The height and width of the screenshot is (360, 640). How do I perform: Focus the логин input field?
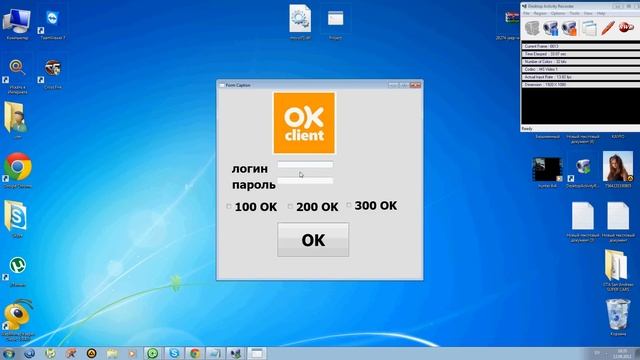[305, 164]
